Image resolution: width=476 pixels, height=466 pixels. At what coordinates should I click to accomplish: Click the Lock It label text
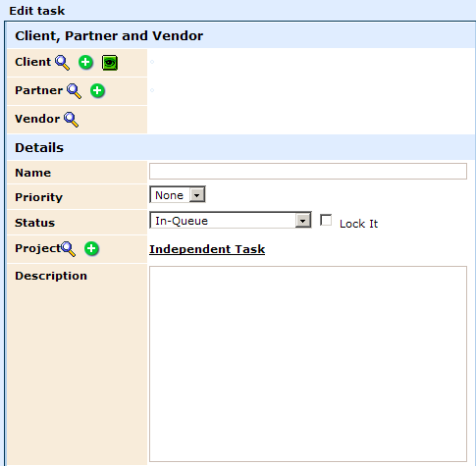(x=358, y=224)
